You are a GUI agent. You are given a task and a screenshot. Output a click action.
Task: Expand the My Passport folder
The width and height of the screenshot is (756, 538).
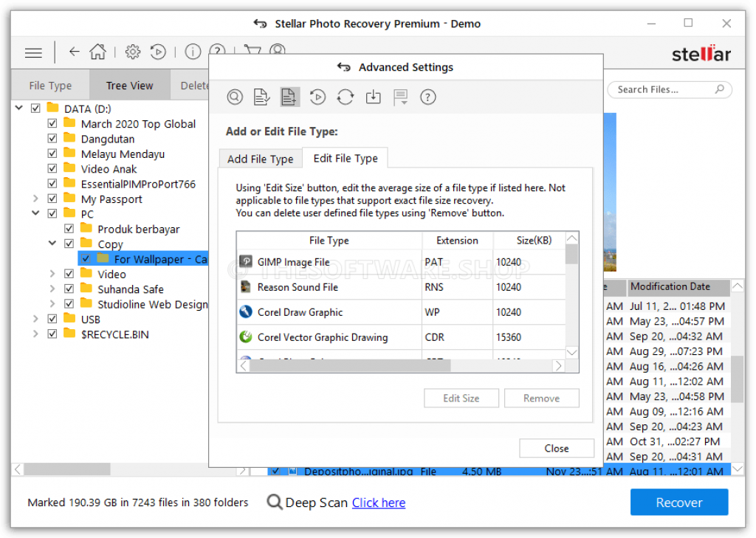tap(35, 198)
